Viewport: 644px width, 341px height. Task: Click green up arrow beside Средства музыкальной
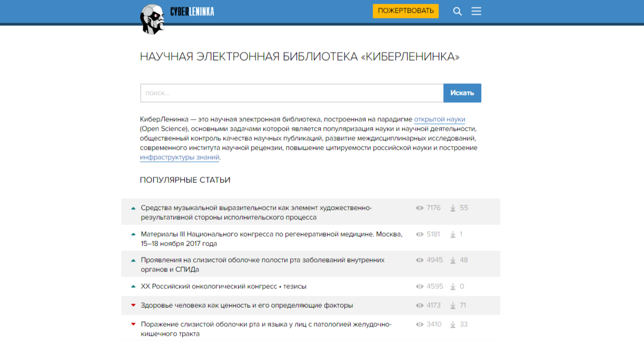click(133, 208)
